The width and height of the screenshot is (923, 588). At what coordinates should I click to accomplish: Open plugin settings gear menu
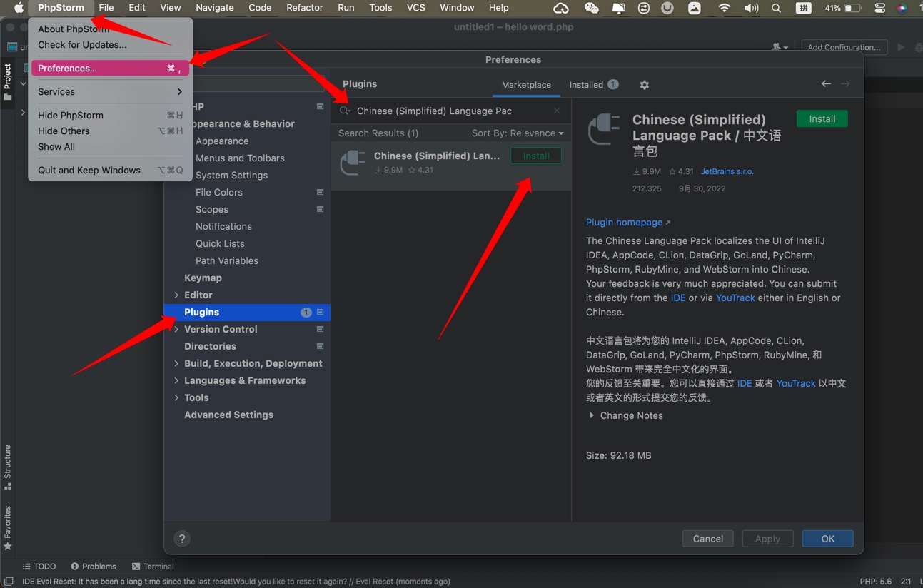[x=645, y=85]
